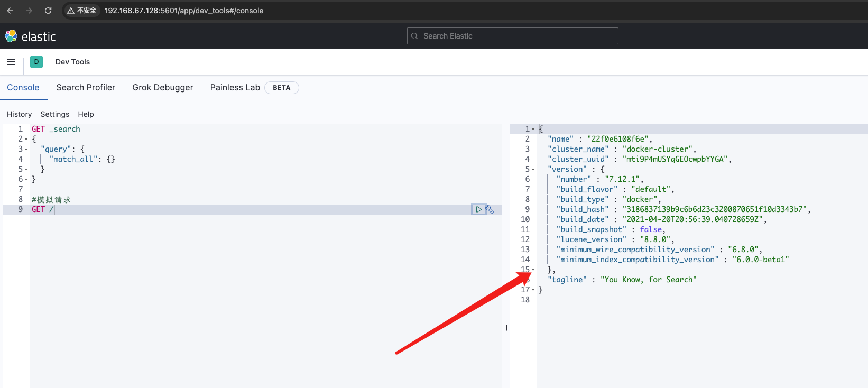This screenshot has width=868, height=388.
Task: Open the hamburger navigation menu
Action: click(x=11, y=62)
